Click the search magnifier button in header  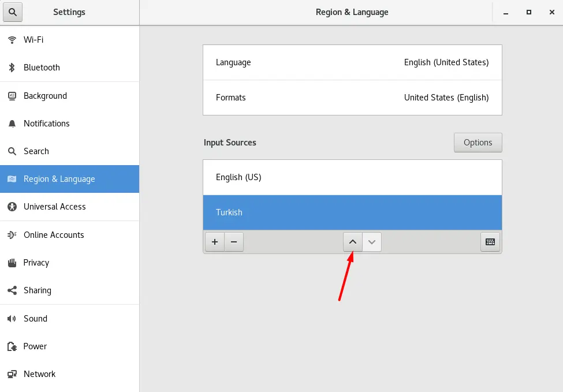pyautogui.click(x=13, y=12)
